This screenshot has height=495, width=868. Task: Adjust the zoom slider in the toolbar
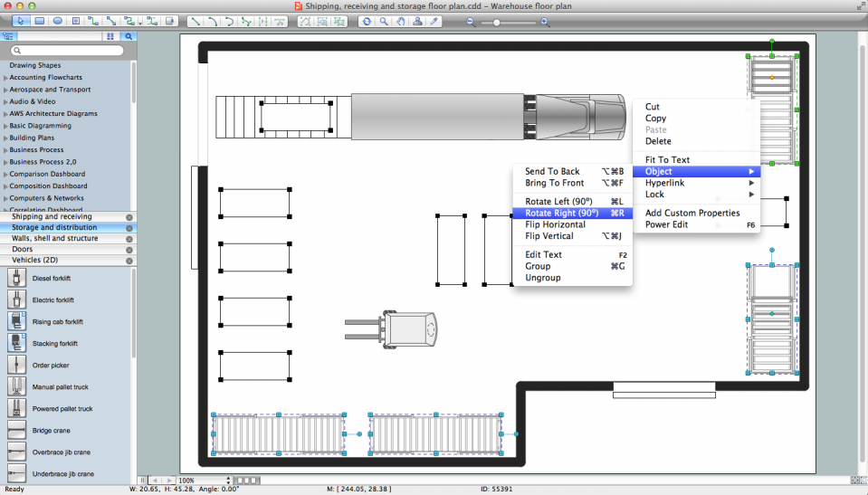coord(496,21)
